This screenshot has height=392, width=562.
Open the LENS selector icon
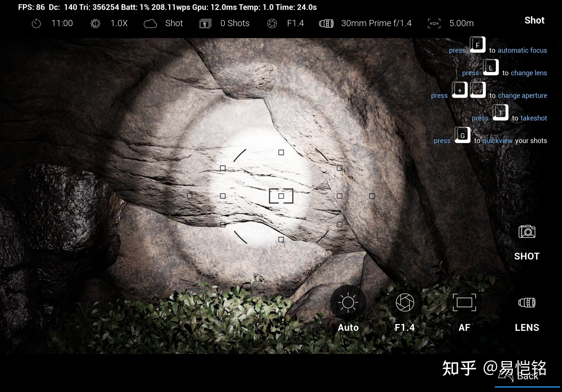[x=527, y=303]
